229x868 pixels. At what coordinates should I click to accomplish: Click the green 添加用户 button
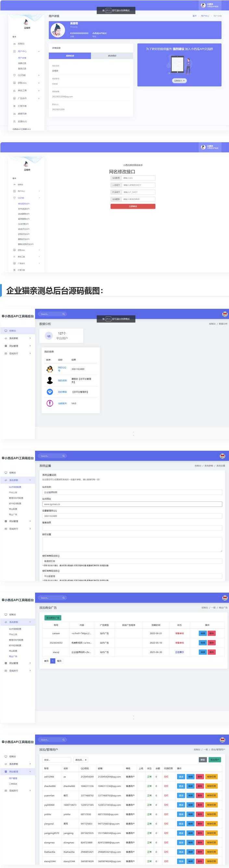click(214, 760)
